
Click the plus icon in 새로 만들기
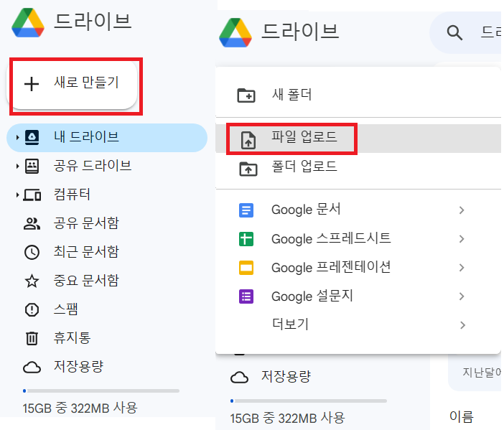[x=32, y=84]
